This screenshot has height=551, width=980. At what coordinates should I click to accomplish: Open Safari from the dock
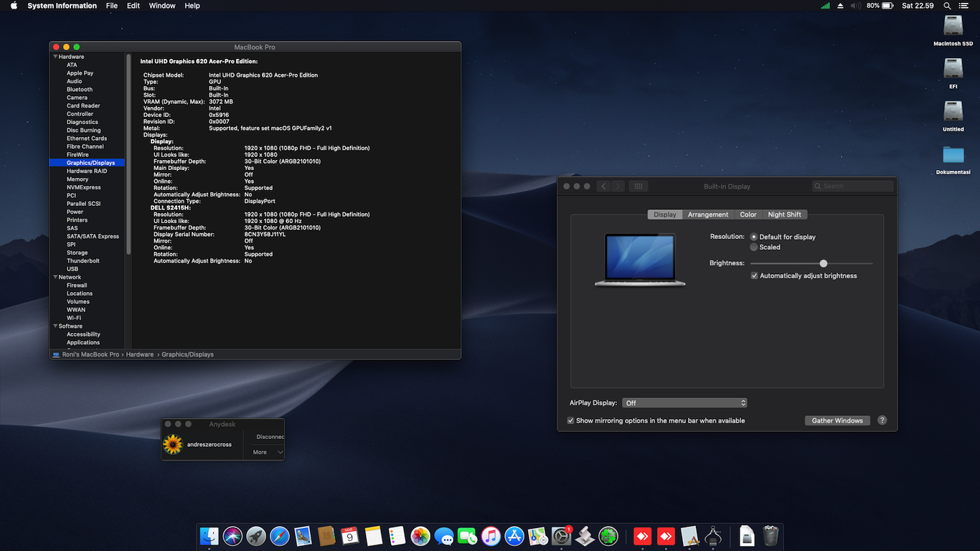point(280,536)
